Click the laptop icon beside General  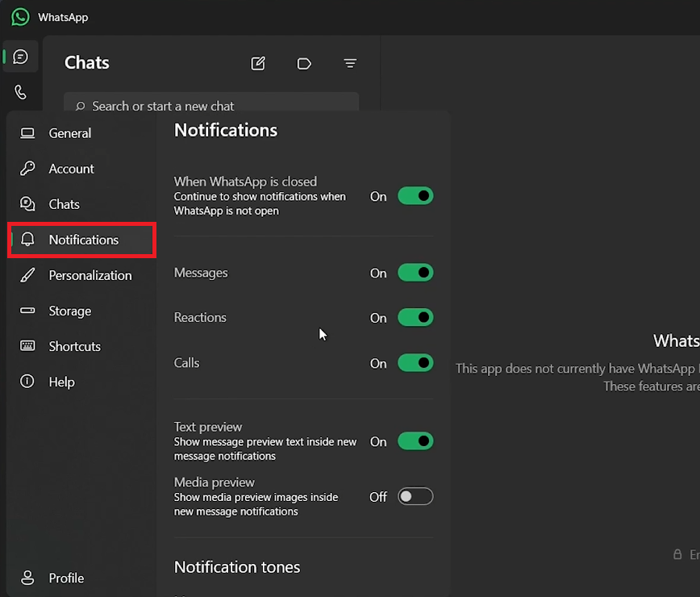[x=27, y=133]
